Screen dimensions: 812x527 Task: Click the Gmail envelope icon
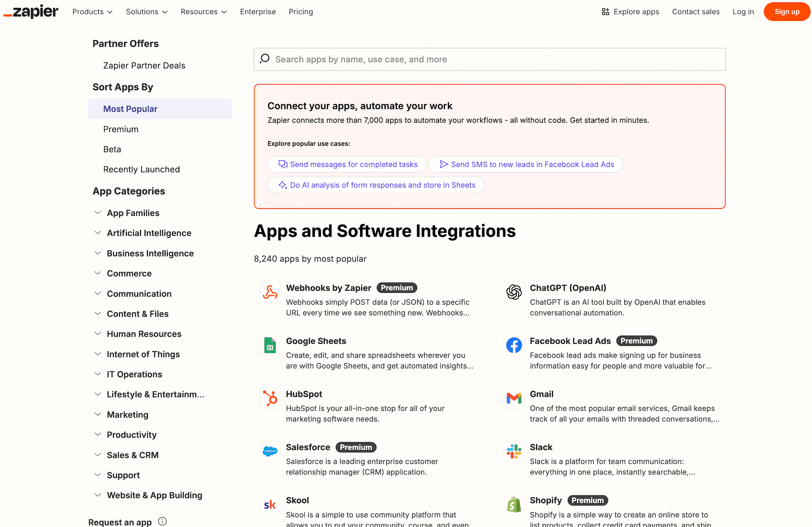(x=514, y=398)
